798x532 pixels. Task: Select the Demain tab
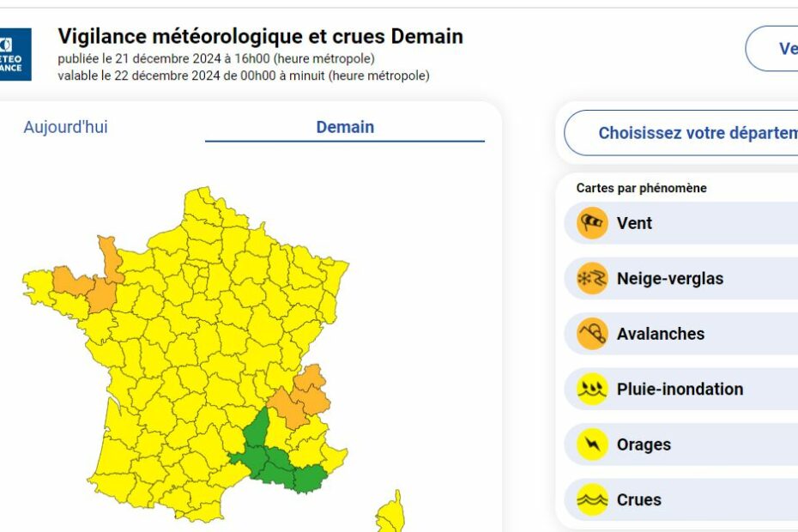click(x=345, y=127)
